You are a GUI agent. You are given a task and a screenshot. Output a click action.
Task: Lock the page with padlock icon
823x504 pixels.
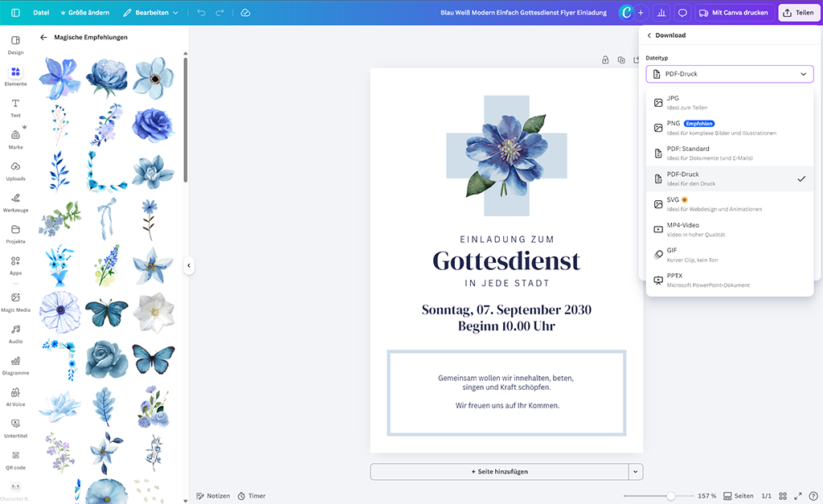[605, 59]
